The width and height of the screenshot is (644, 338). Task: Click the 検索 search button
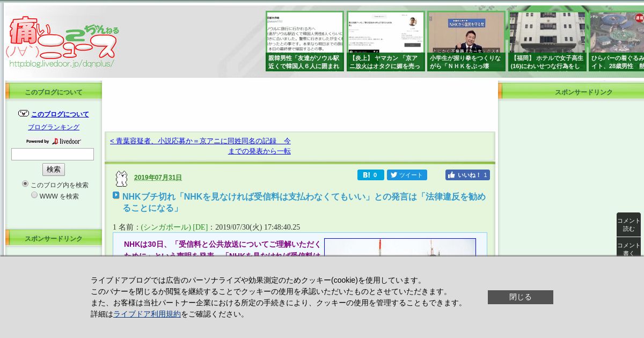[54, 170]
